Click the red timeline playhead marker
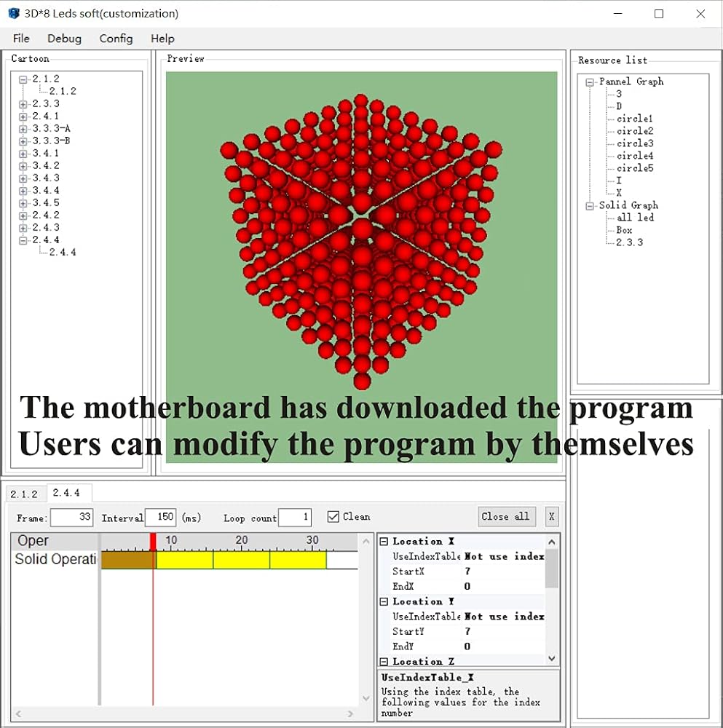The width and height of the screenshot is (723, 728). coord(153,542)
